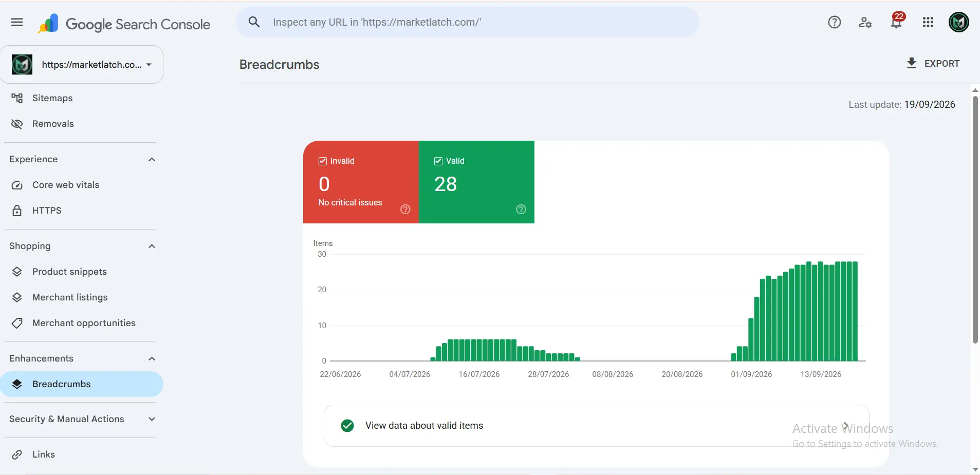Click the No critical issues text
The height and width of the screenshot is (475, 980).
tap(350, 203)
